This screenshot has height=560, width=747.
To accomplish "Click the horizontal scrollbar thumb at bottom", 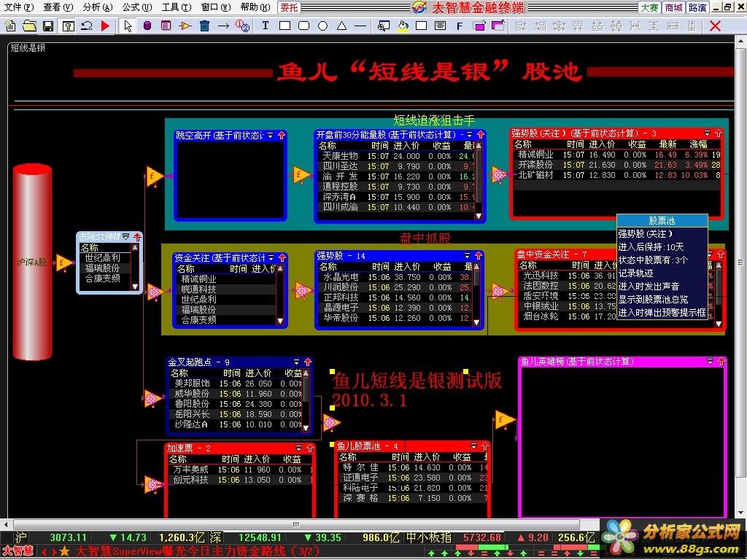I will pyautogui.click(x=296, y=525).
